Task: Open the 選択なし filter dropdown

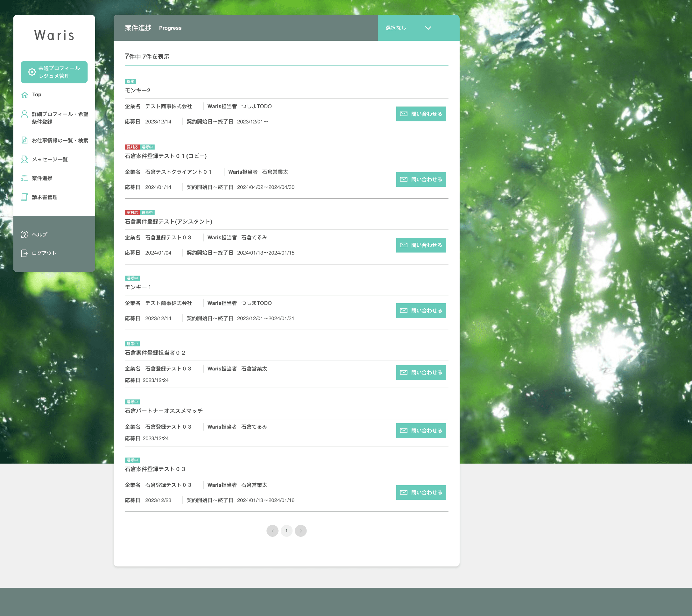Action: tap(396, 28)
